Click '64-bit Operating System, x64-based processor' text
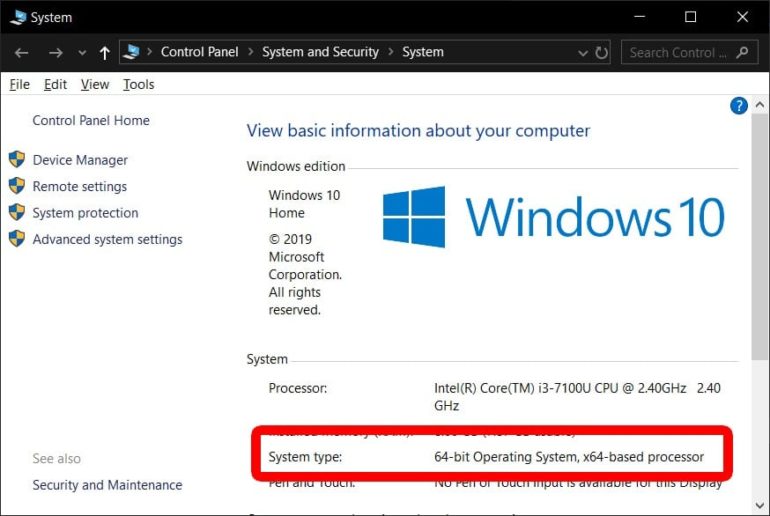 (x=569, y=457)
